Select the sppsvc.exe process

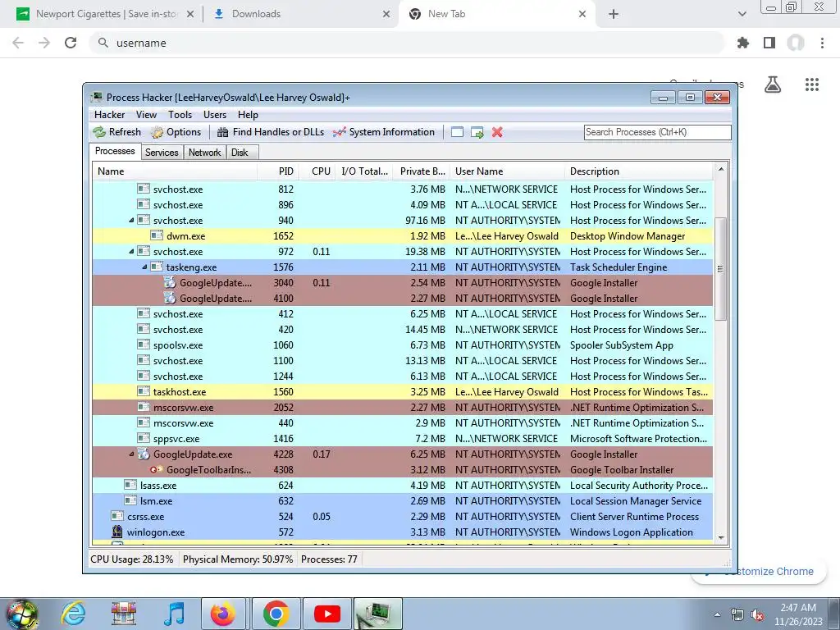click(403, 438)
